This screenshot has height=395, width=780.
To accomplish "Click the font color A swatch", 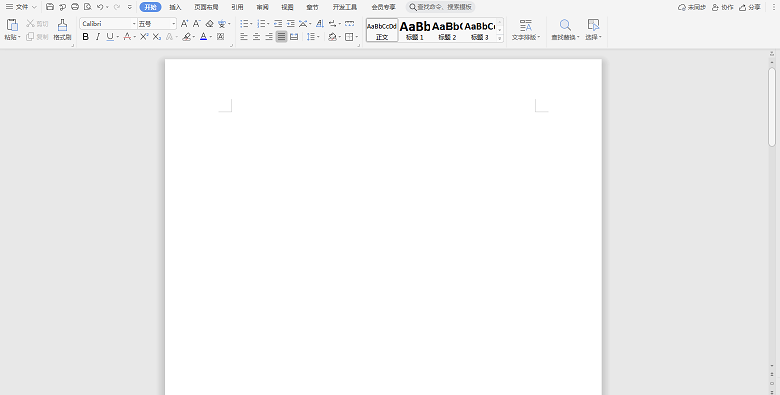I will [x=203, y=36].
